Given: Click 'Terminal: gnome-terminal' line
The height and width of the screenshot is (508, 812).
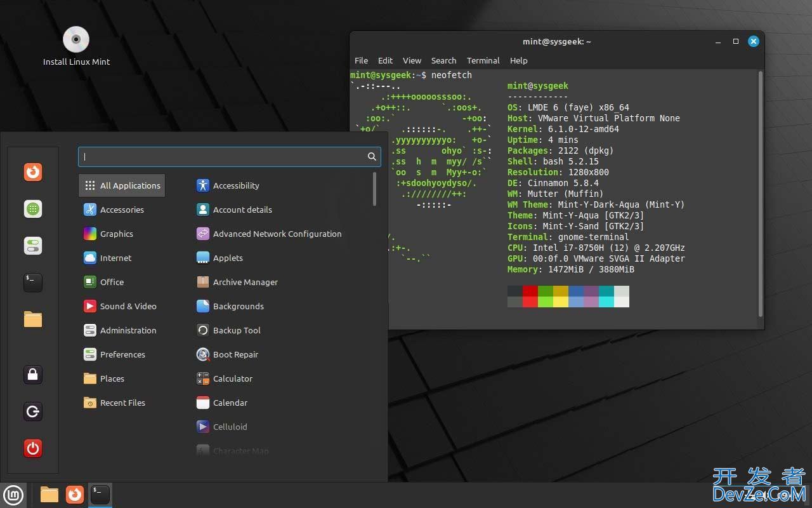Looking at the screenshot, I should (568, 237).
